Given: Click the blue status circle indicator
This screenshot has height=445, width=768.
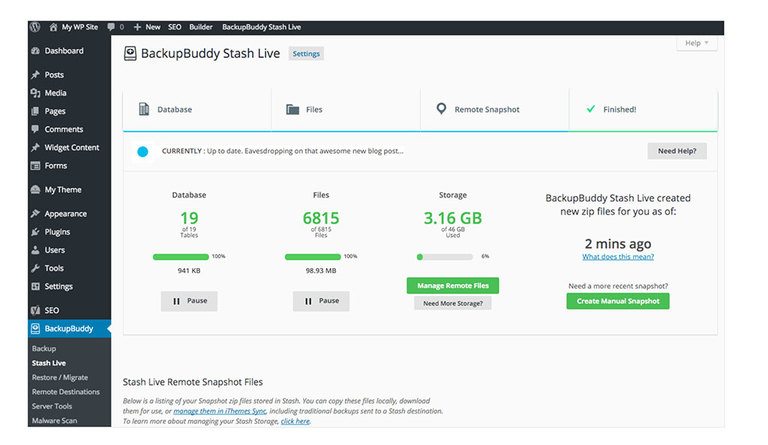Looking at the screenshot, I should coord(143,152).
